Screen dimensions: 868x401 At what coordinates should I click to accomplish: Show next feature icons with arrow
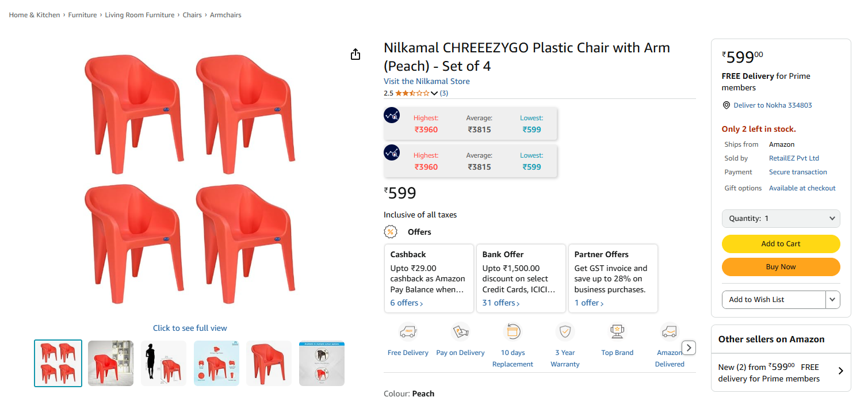pyautogui.click(x=689, y=347)
